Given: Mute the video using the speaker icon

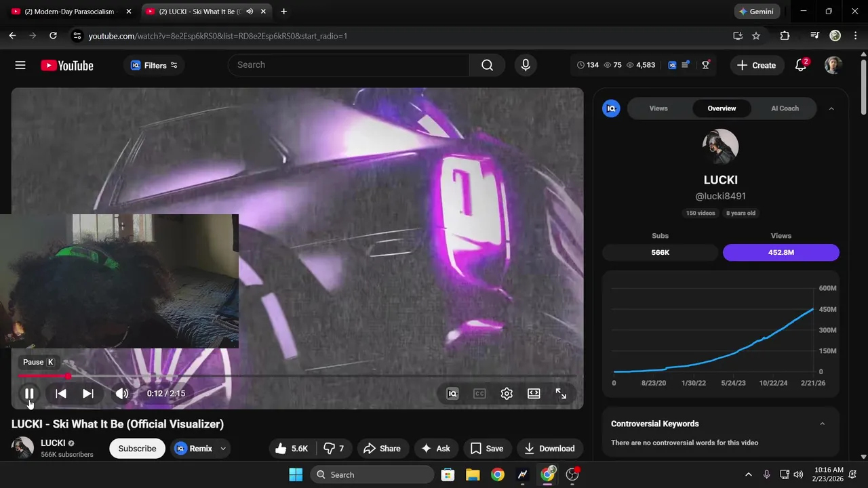Looking at the screenshot, I should [x=122, y=393].
